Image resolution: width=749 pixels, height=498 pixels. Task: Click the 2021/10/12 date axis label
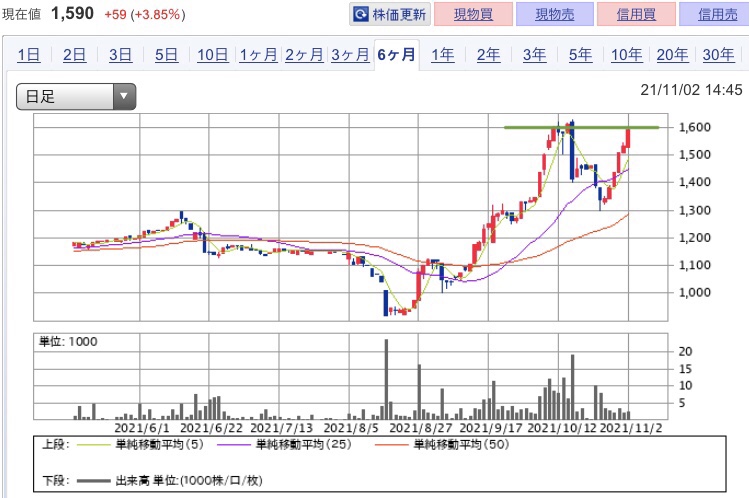[562, 427]
